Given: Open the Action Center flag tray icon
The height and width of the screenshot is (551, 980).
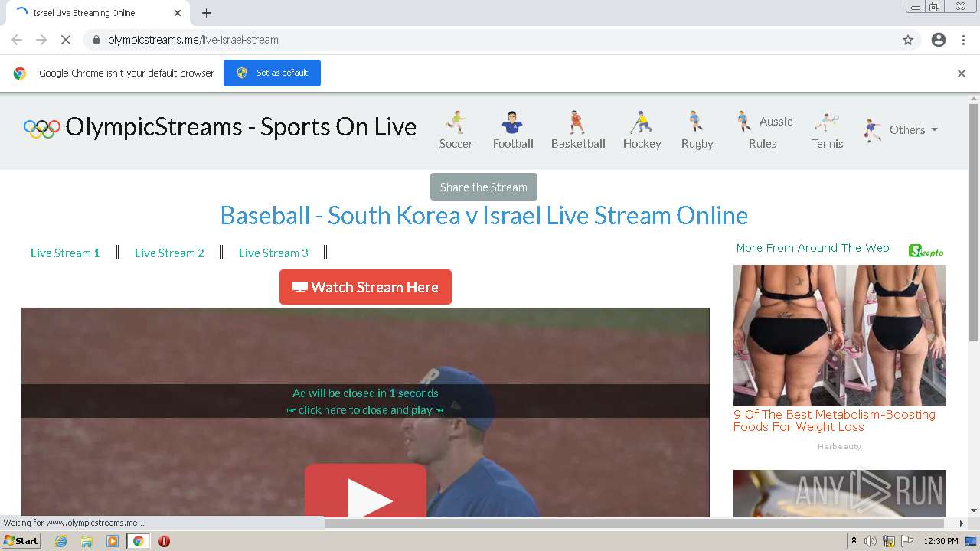Looking at the screenshot, I should tap(907, 541).
